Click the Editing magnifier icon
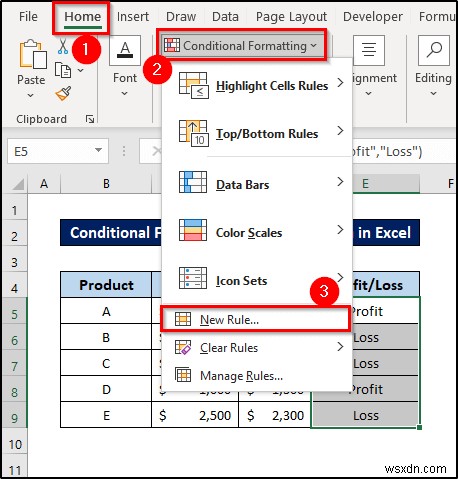The width and height of the screenshot is (458, 479). [x=434, y=50]
